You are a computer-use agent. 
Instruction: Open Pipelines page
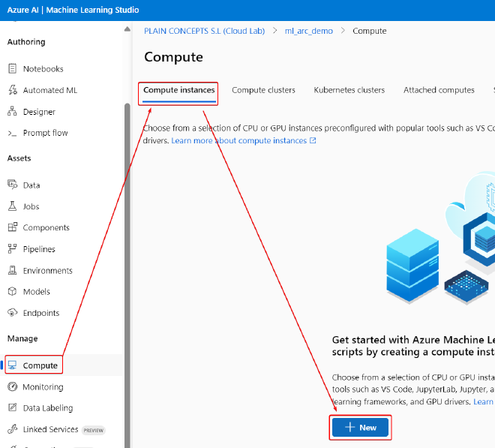point(39,249)
